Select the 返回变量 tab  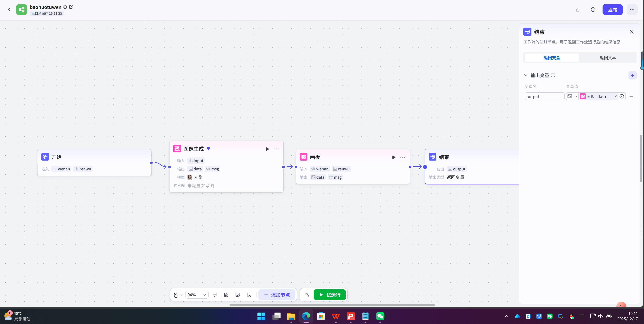tap(552, 58)
